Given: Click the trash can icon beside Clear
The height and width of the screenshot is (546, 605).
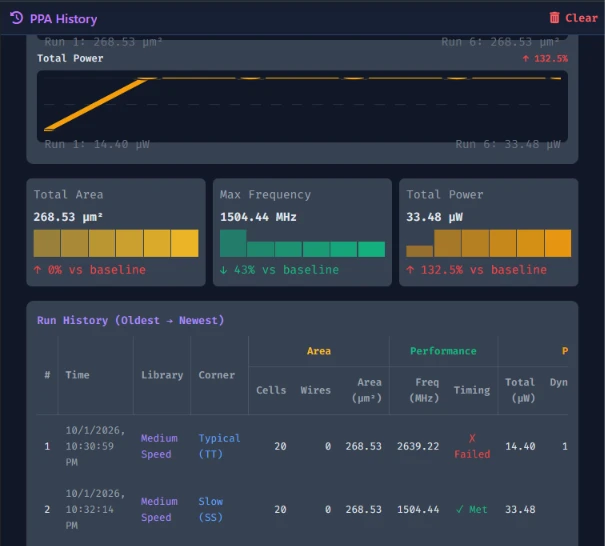Looking at the screenshot, I should click(554, 18).
